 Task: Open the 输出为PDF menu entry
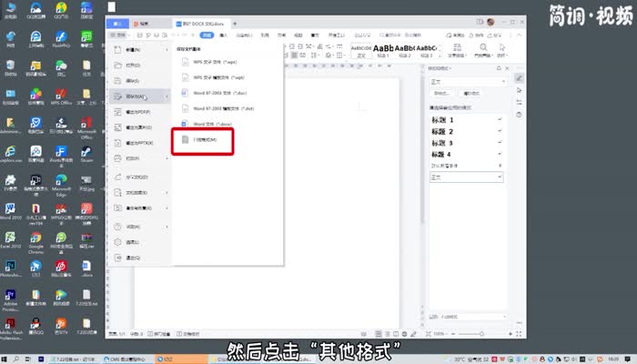click(x=138, y=111)
